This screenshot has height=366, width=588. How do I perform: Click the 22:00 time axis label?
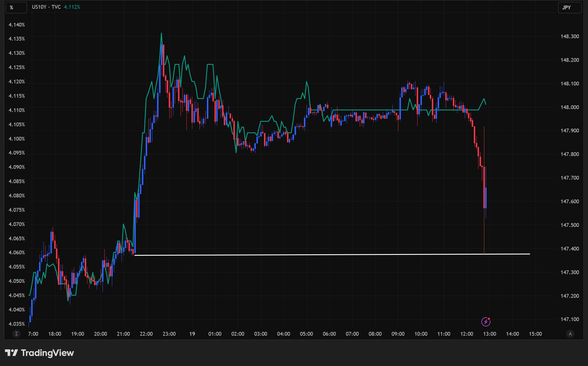[146, 334]
